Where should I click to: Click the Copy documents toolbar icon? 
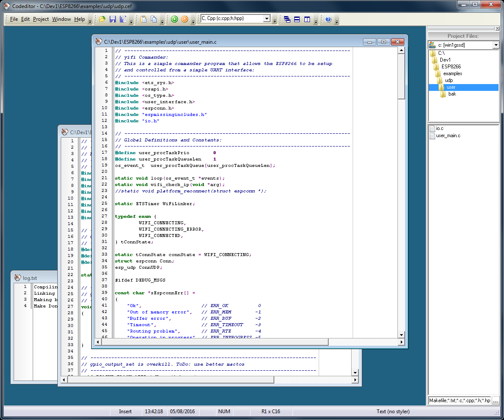point(154,19)
